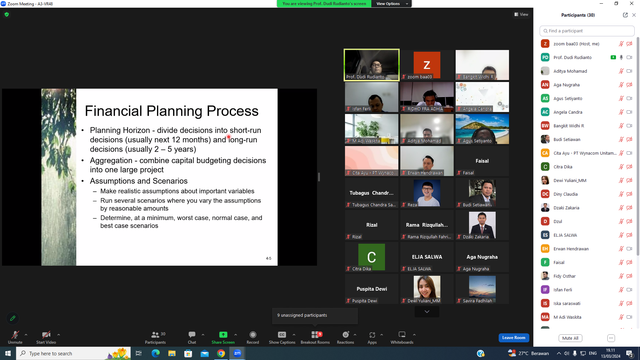The width and height of the screenshot is (640, 360).
Task: Expand audio options arrow beside Unmute
Action: tap(26, 335)
